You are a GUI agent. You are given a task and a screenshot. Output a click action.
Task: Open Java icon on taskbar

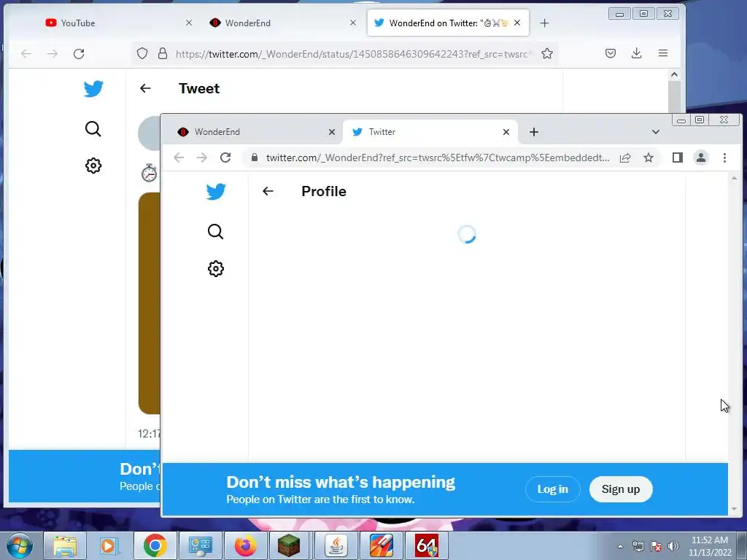tap(336, 545)
